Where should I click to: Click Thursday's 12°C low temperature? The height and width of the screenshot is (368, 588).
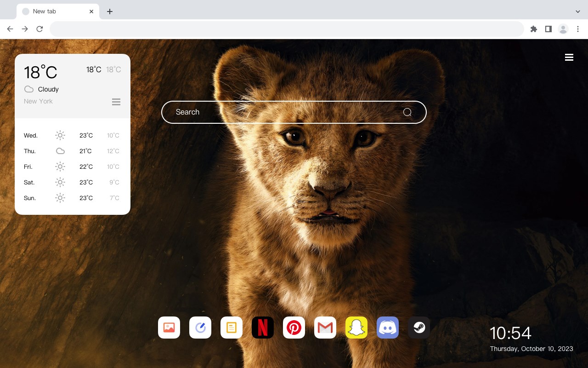coord(113,151)
